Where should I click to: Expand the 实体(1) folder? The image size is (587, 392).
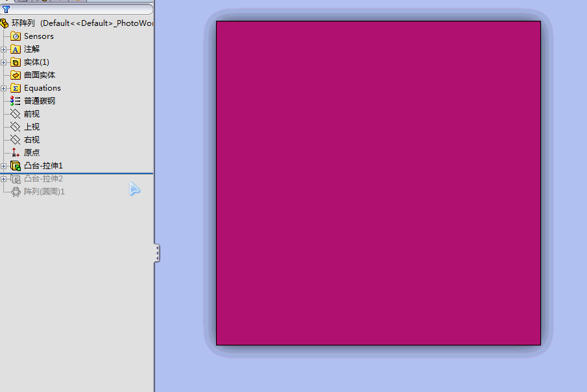pyautogui.click(x=4, y=62)
